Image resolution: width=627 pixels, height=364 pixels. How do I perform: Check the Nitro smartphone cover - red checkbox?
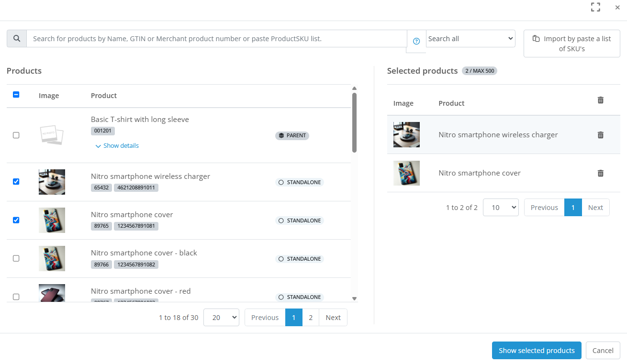point(16,297)
